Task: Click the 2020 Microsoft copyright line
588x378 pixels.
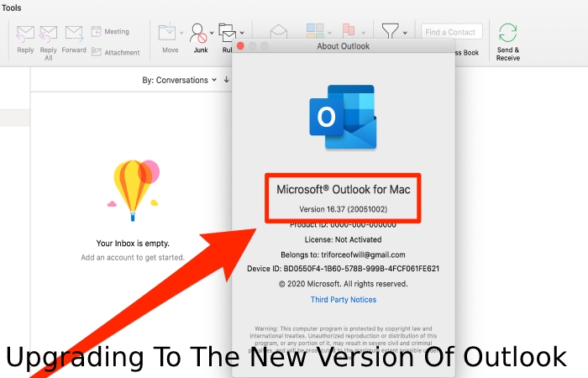Action: (x=343, y=284)
